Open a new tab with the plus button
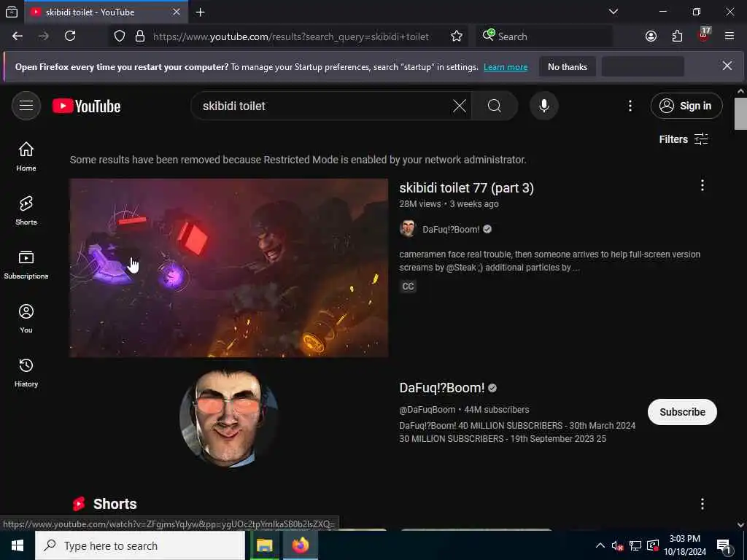This screenshot has height=560, width=747. tap(201, 12)
